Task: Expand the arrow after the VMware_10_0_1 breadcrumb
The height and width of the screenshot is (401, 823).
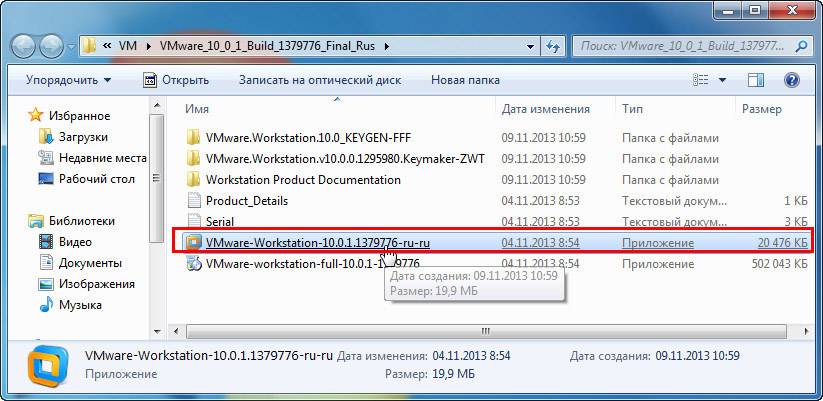Action: (387, 46)
